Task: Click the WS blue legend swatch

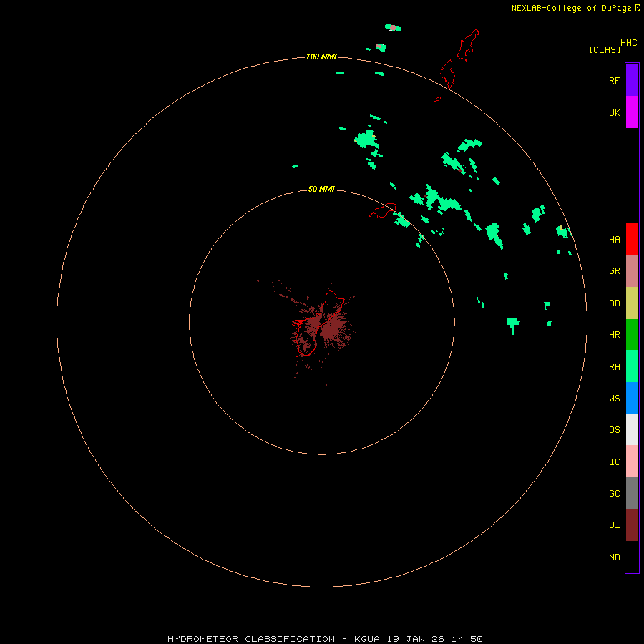Action: coord(632,398)
